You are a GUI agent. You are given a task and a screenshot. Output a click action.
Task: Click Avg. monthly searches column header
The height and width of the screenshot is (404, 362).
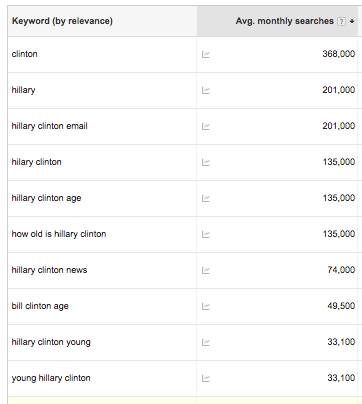(x=284, y=21)
